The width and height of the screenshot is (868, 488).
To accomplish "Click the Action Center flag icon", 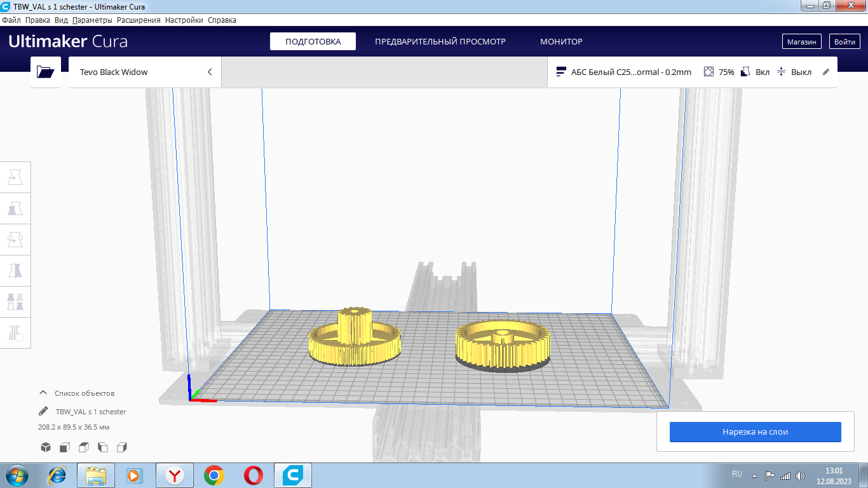I will point(770,475).
